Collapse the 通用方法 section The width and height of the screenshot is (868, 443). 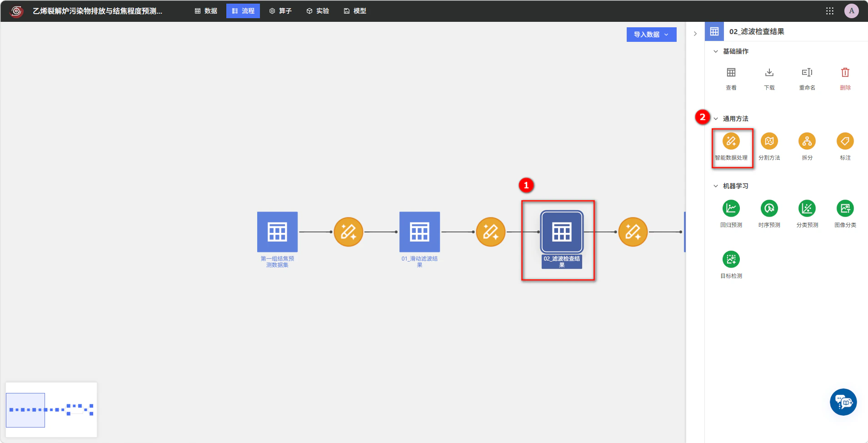(x=716, y=119)
